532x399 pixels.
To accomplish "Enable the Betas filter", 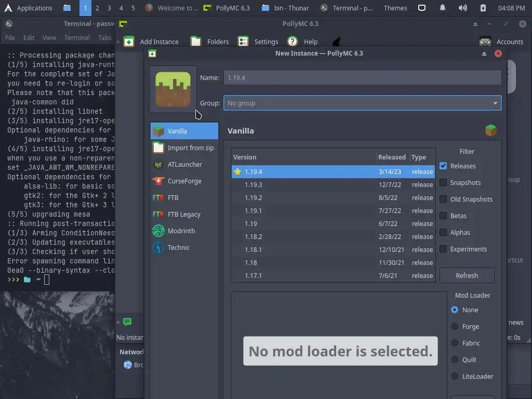I will [x=443, y=216].
